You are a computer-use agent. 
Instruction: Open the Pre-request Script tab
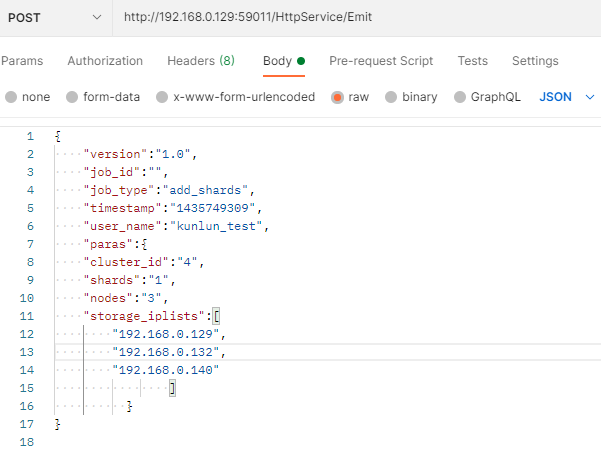[x=381, y=61]
